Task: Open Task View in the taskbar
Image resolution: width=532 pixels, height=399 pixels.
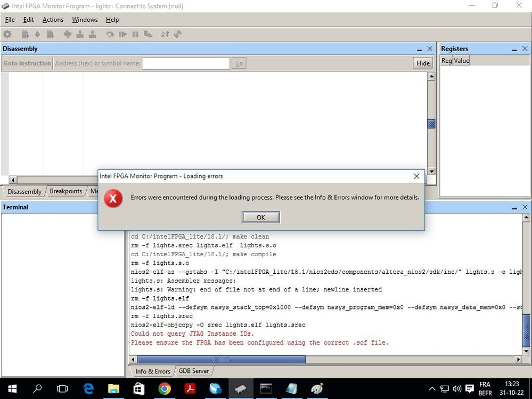Action: (62, 389)
